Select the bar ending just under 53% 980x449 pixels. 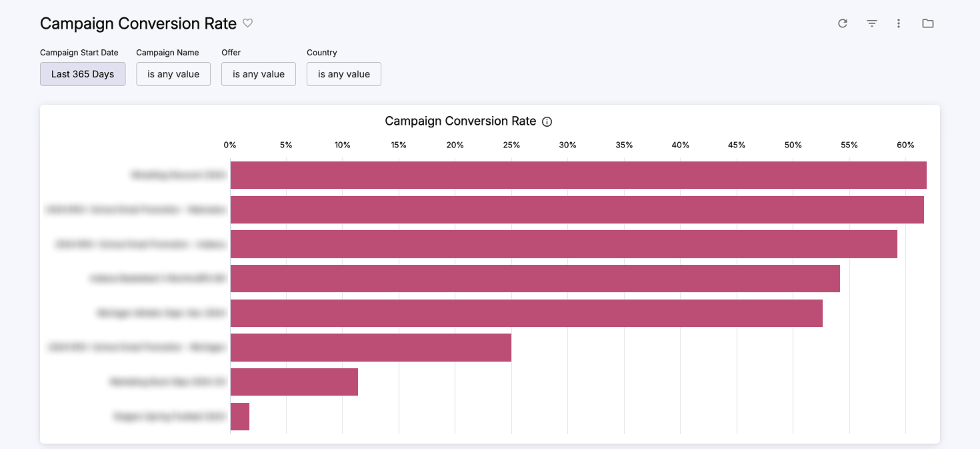[526, 313]
